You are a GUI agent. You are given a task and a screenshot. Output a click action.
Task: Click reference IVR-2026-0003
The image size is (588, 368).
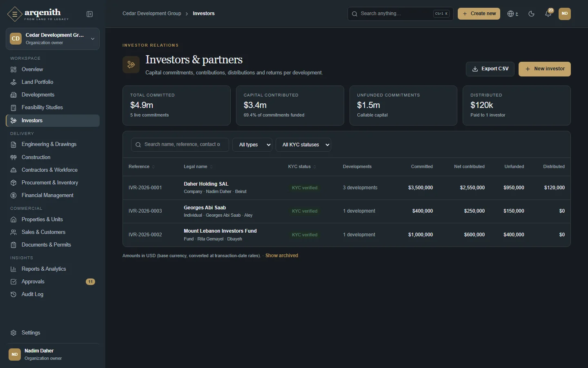tap(145, 211)
